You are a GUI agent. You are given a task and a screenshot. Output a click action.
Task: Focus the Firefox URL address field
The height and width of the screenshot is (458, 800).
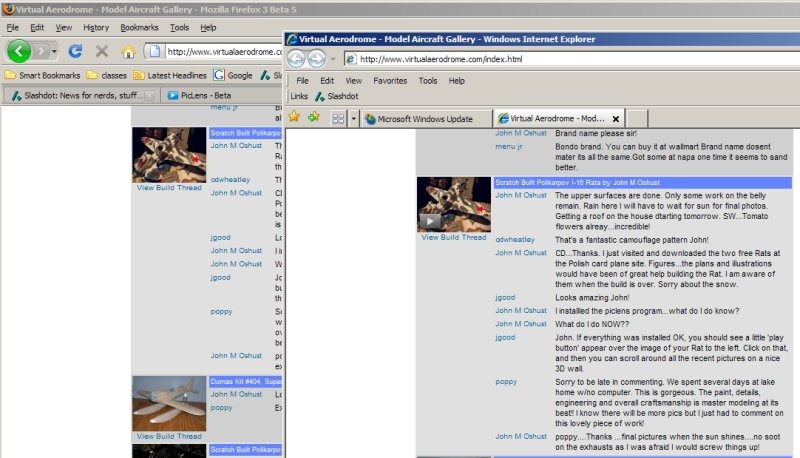(x=224, y=52)
